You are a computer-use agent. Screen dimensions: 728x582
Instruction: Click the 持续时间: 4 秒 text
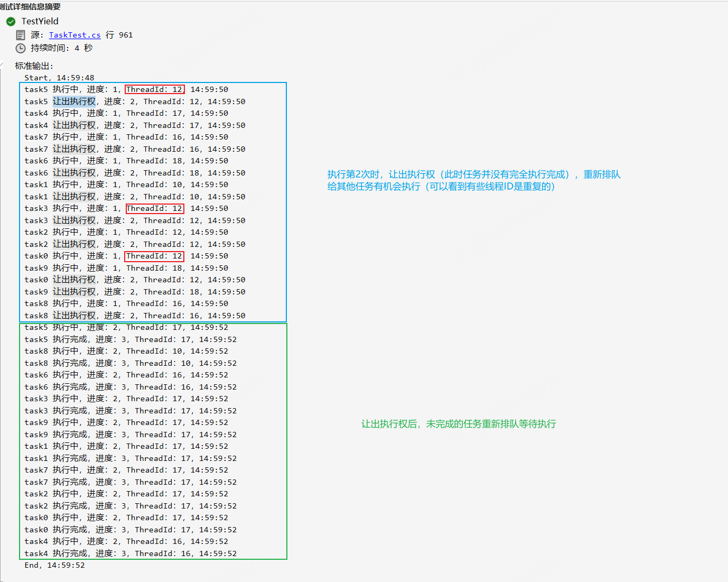(x=61, y=48)
